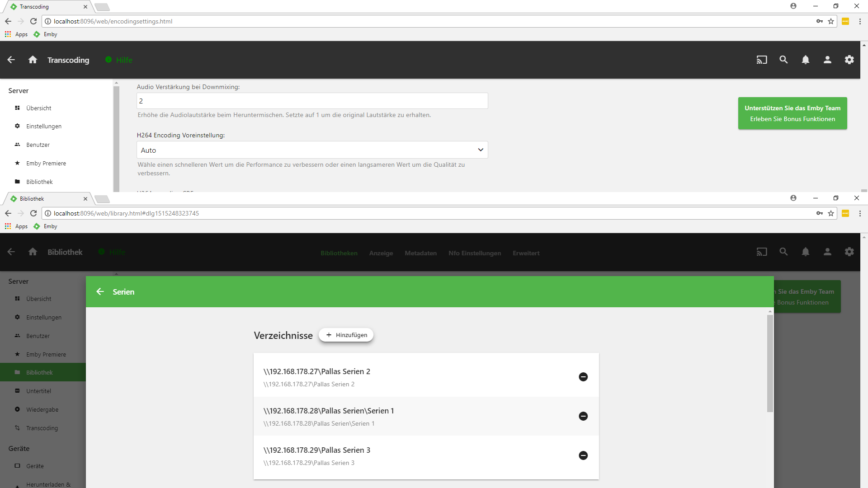Remove \\192.168.178.28\Pallas Serien\Serien 1 folder

click(583, 416)
